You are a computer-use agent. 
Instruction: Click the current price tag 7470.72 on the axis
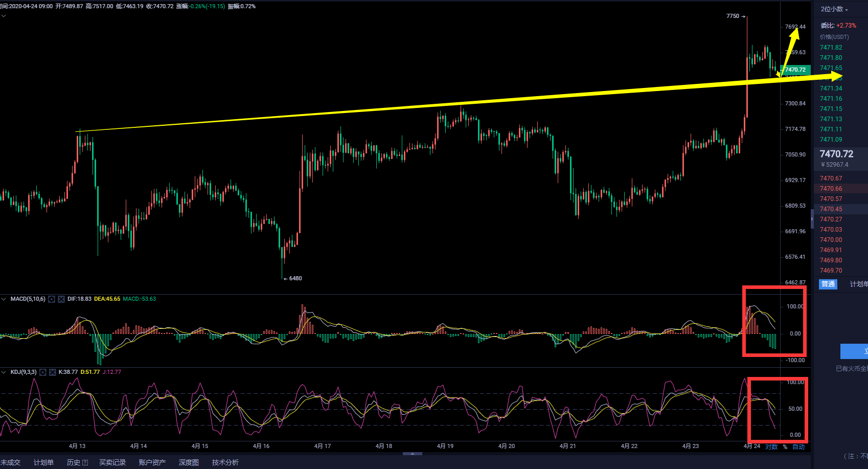[x=795, y=70]
